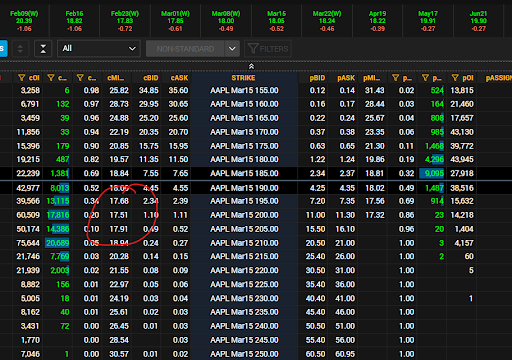Select the AAPL Mar15 155.00 strike row
Viewport: 512px width, 360px height.
point(244,90)
